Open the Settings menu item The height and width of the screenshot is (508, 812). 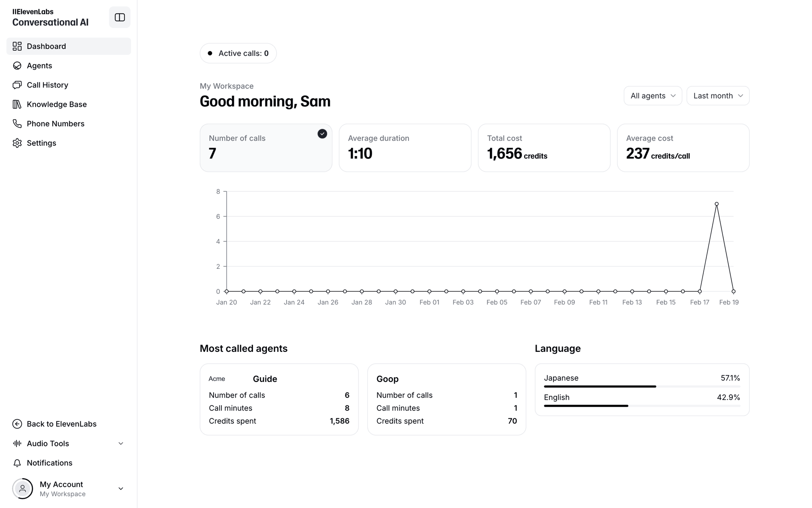pyautogui.click(x=69, y=143)
